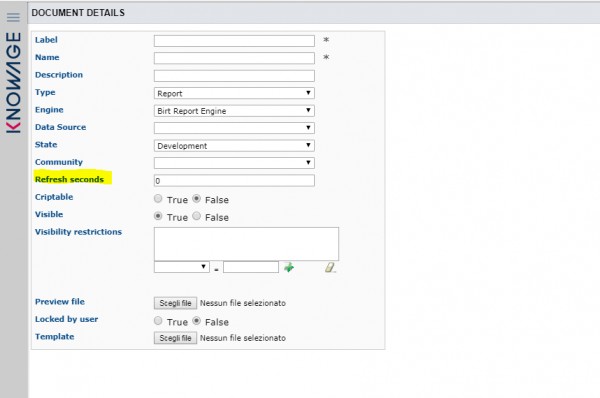Click the Knowage logo in sidebar
Viewport: 600px width, 398px height.
click(x=14, y=83)
